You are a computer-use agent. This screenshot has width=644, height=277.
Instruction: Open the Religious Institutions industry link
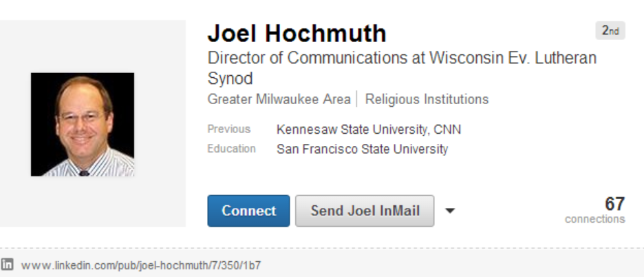pyautogui.click(x=427, y=99)
